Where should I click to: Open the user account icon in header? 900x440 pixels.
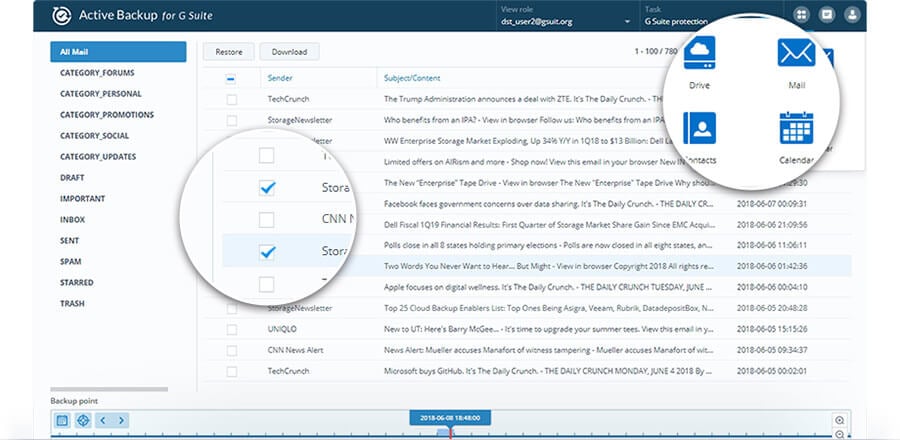coord(852,15)
